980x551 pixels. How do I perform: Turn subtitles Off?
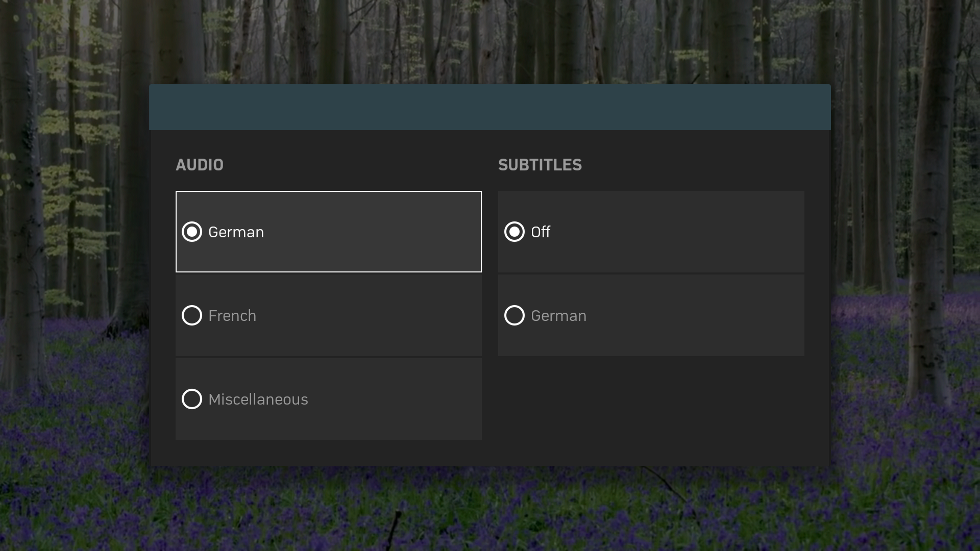coord(651,232)
